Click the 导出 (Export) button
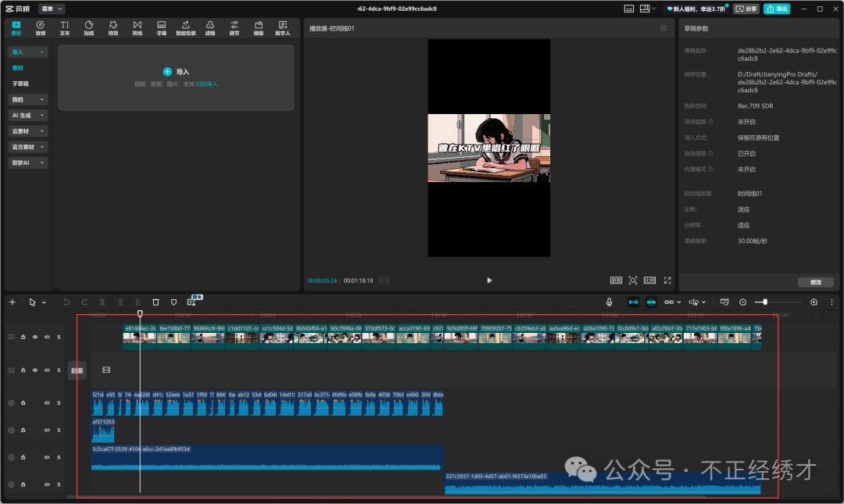Screen dimensions: 844x504 coord(777,9)
